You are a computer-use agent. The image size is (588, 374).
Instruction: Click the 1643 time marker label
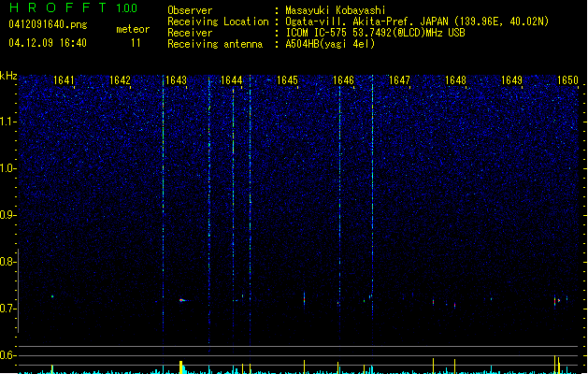click(x=176, y=80)
